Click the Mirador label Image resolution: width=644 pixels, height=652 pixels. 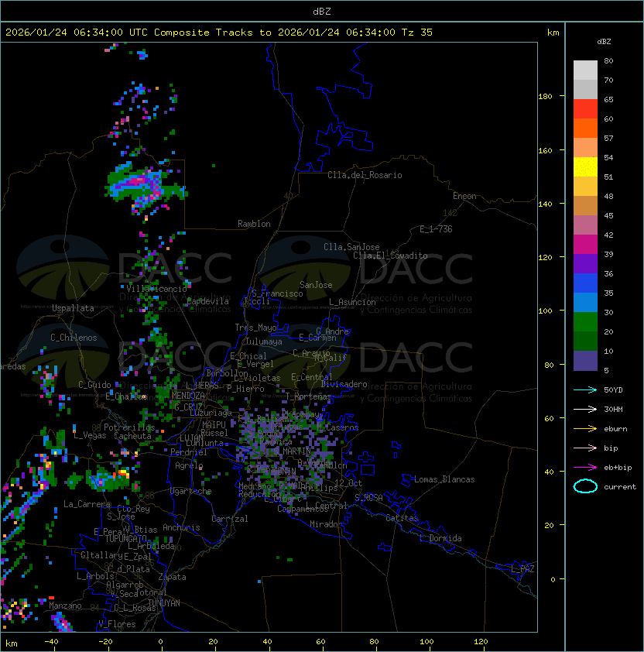pyautogui.click(x=326, y=524)
